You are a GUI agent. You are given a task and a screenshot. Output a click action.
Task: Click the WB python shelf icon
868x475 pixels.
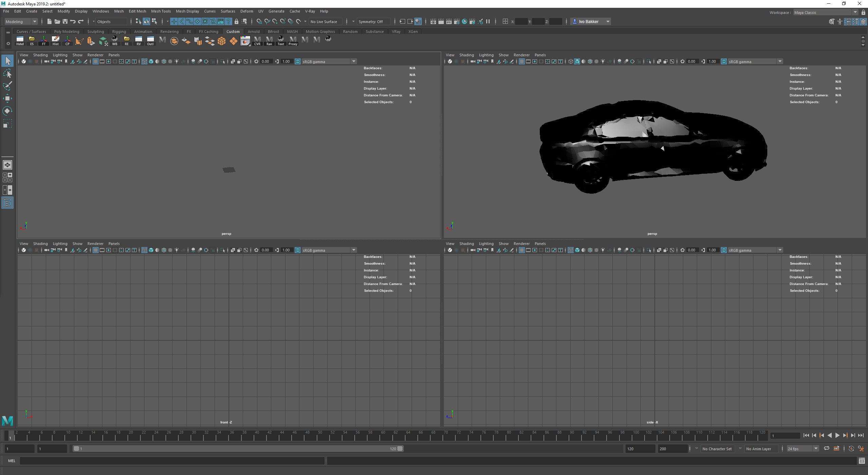(x=115, y=41)
